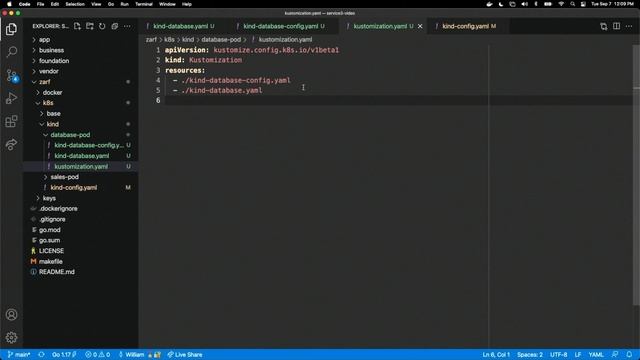
Task: Split the editor right
Action: tap(616, 26)
